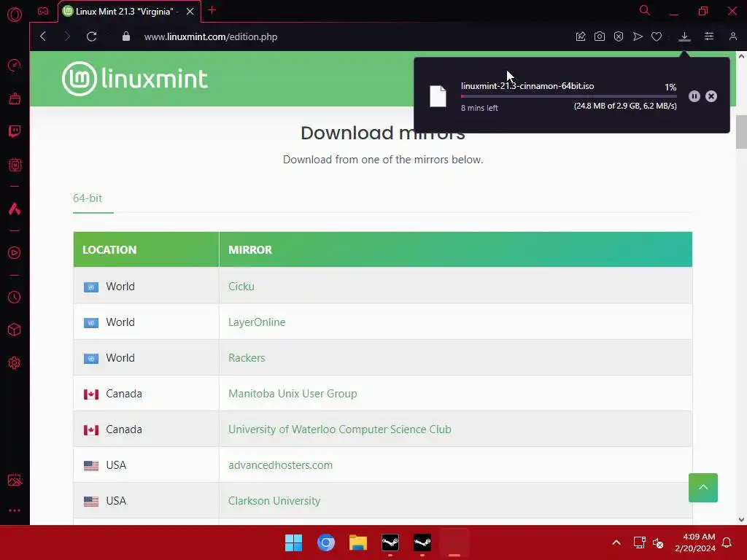
Task: Open Chrome from the taskbar
Action: 326,542
